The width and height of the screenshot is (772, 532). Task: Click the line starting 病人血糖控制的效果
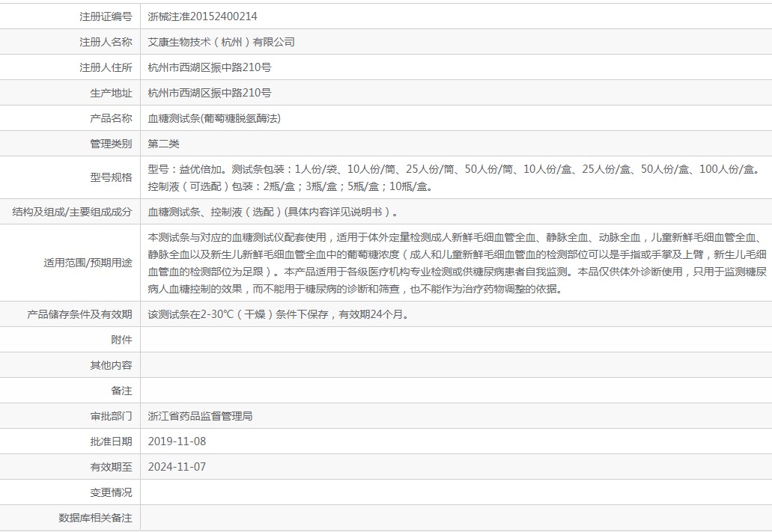pyautogui.click(x=356, y=289)
